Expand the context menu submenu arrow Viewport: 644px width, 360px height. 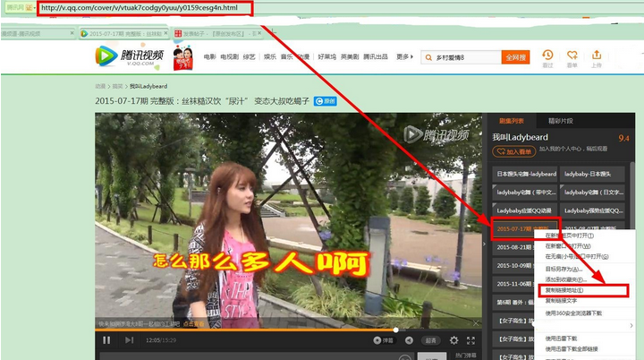coord(631,326)
